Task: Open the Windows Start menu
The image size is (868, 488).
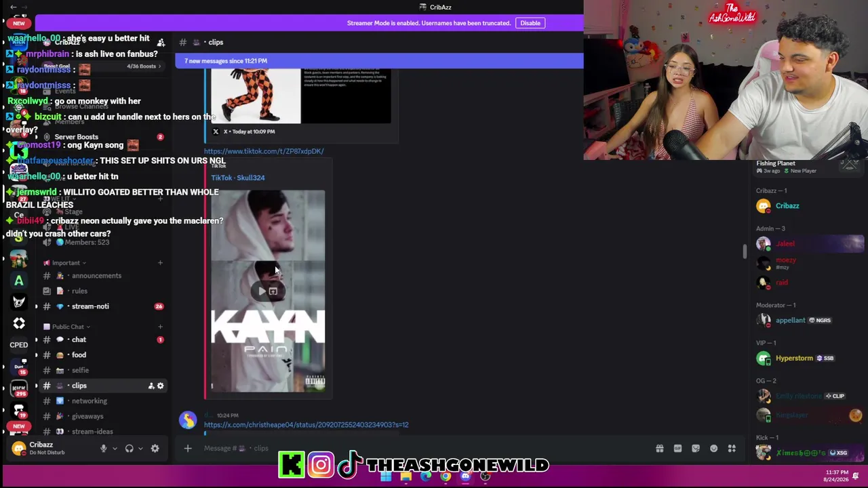Action: pyautogui.click(x=386, y=476)
